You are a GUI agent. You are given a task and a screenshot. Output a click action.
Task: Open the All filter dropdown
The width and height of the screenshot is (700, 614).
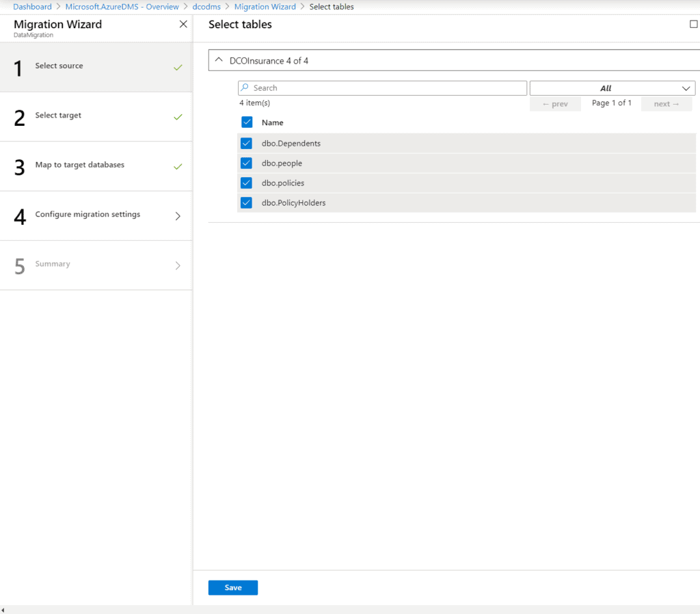[x=612, y=88]
